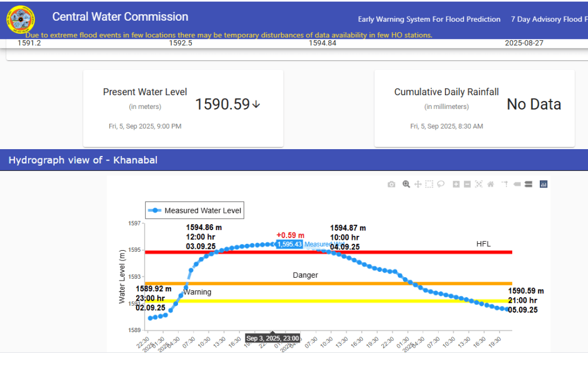Reset axes with the home icon
This screenshot has height=366, width=588.
pyautogui.click(x=490, y=184)
